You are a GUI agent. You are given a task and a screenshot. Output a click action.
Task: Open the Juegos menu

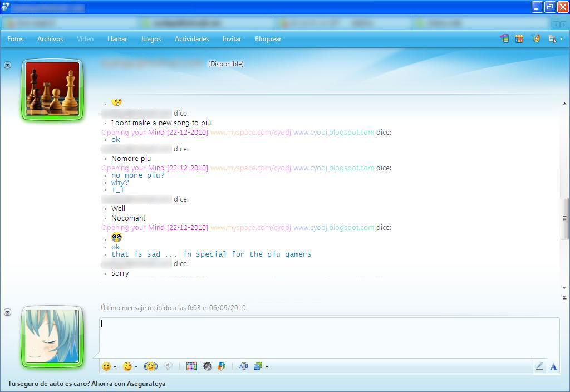(151, 39)
